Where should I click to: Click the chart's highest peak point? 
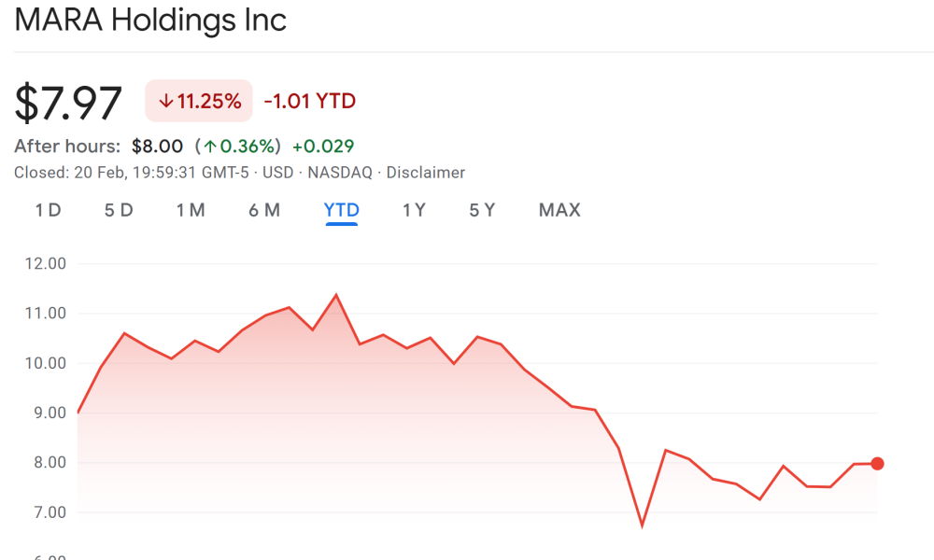click(335, 295)
